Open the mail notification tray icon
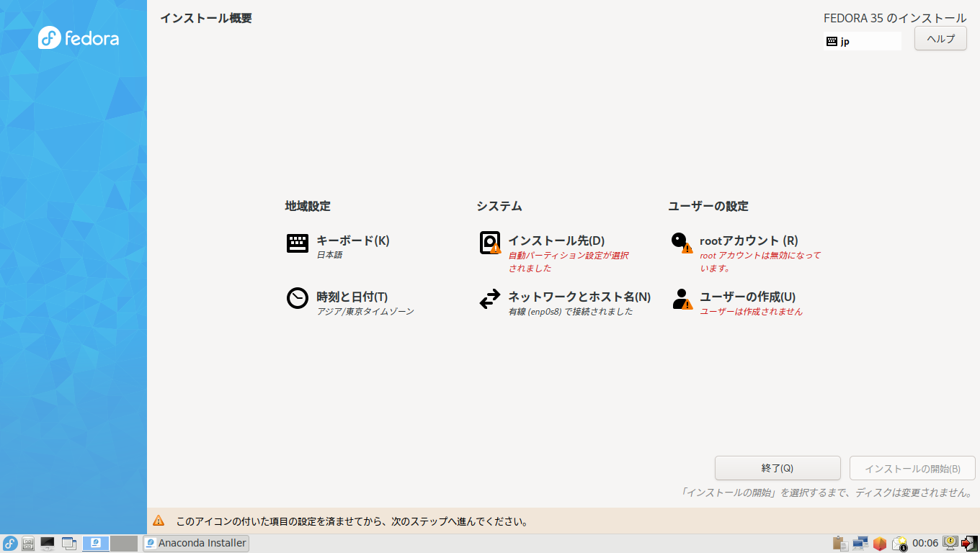 coord(899,544)
